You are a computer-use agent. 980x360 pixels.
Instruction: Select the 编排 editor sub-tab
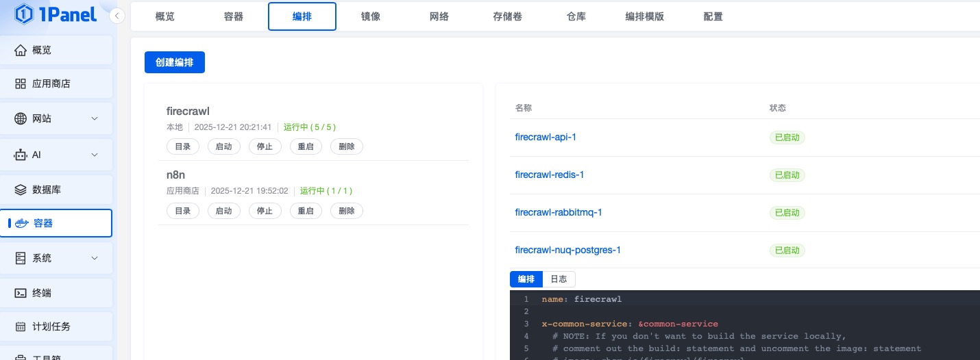526,279
